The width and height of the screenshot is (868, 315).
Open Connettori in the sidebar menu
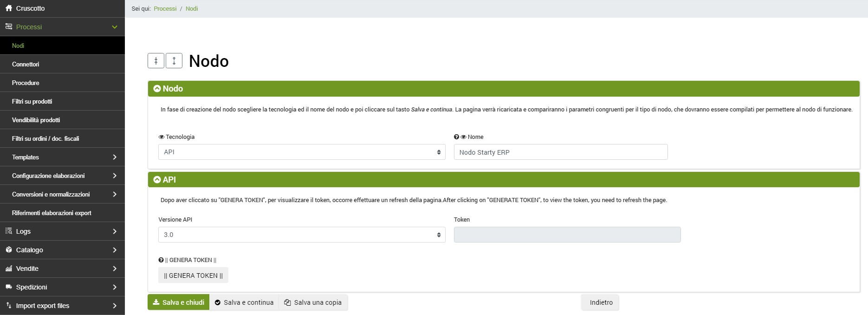point(26,64)
